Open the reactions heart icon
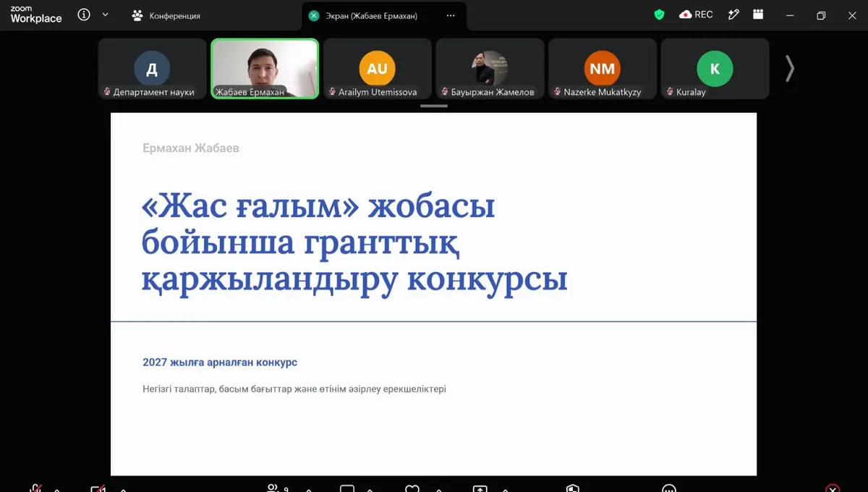Screen dimensions: 868x492 point(412,489)
